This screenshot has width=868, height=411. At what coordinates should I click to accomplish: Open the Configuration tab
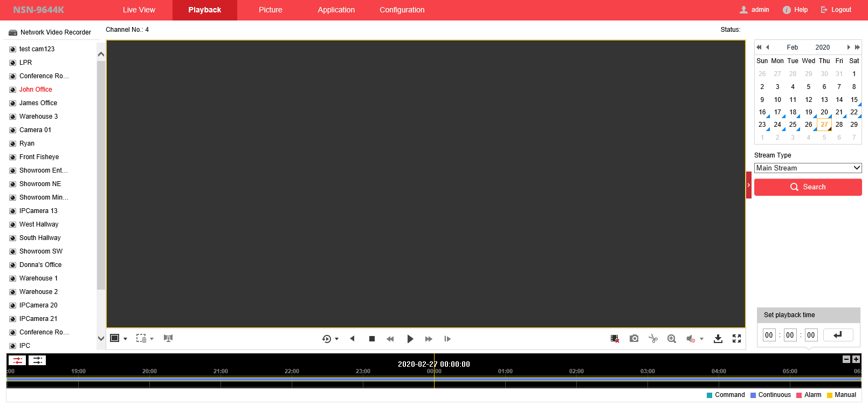pos(402,10)
